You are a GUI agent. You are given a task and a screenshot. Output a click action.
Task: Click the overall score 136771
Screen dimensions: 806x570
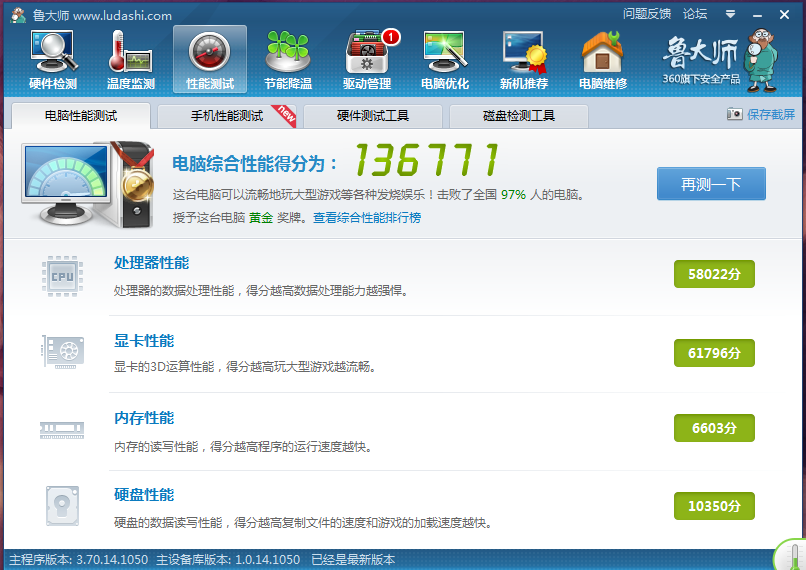coord(427,159)
